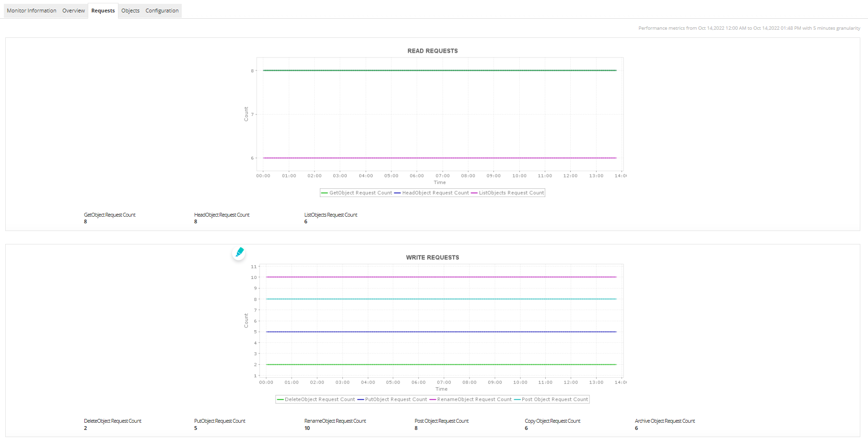Select the Requests tab
The height and width of the screenshot is (440, 868).
103,10
